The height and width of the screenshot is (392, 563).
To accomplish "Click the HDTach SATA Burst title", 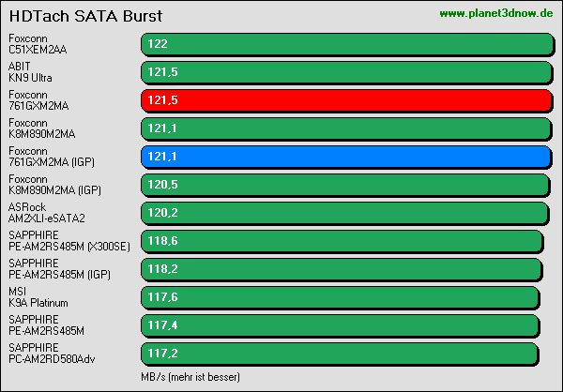I will [85, 16].
